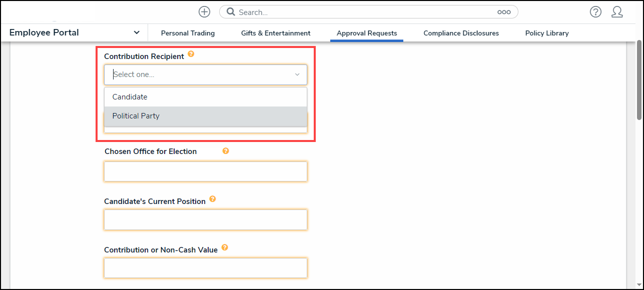Open the Gifts & Entertainment tab
The height and width of the screenshot is (290, 644).
point(276,33)
